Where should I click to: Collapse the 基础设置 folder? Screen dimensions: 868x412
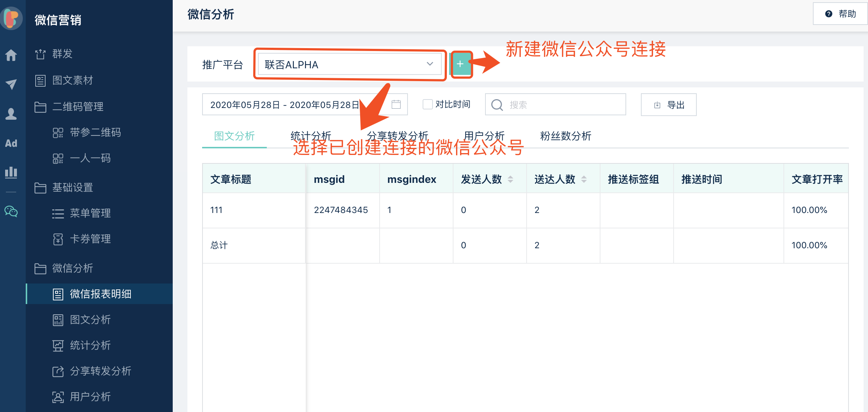73,188
